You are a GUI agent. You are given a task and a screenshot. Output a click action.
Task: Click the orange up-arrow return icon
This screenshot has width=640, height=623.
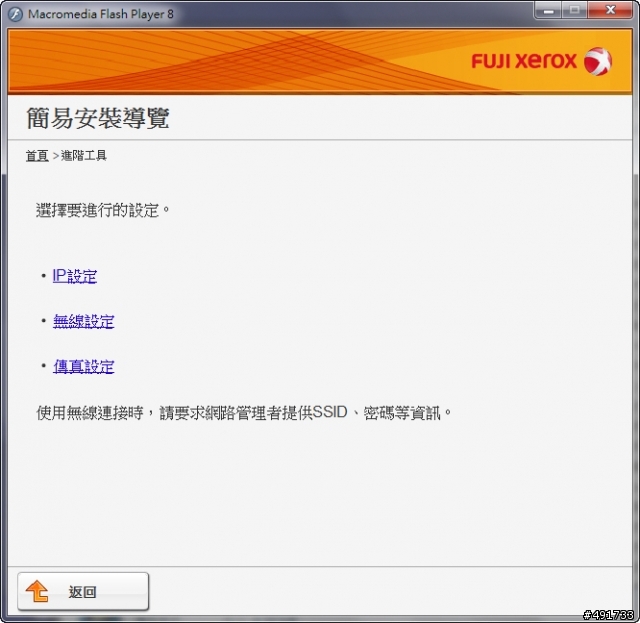pyautogui.click(x=37, y=591)
